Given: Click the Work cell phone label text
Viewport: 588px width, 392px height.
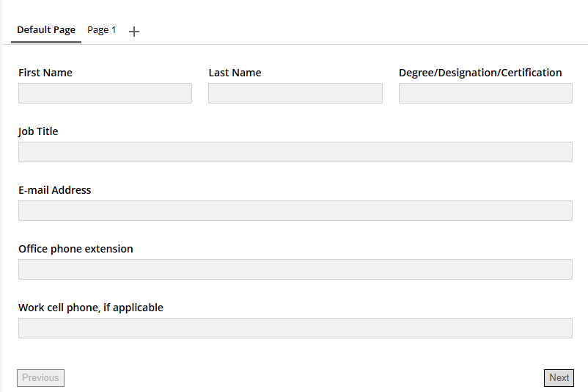Looking at the screenshot, I should pyautogui.click(x=91, y=308).
